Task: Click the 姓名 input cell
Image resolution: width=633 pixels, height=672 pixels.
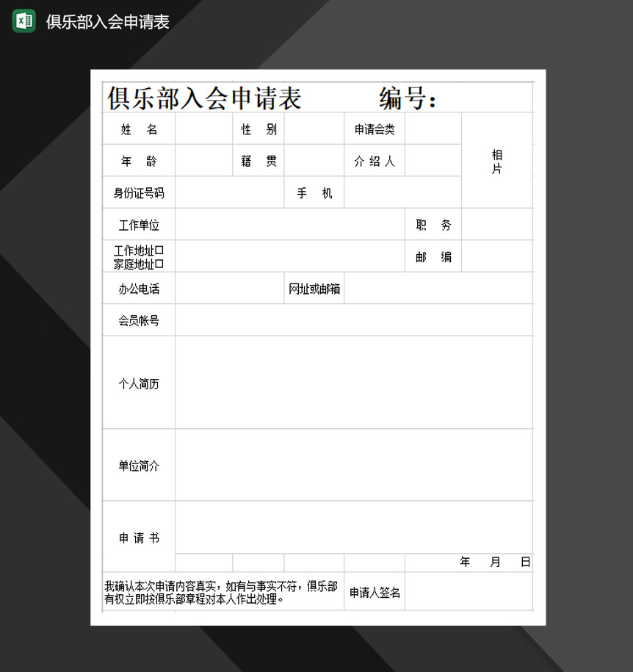Action: pyautogui.click(x=204, y=129)
